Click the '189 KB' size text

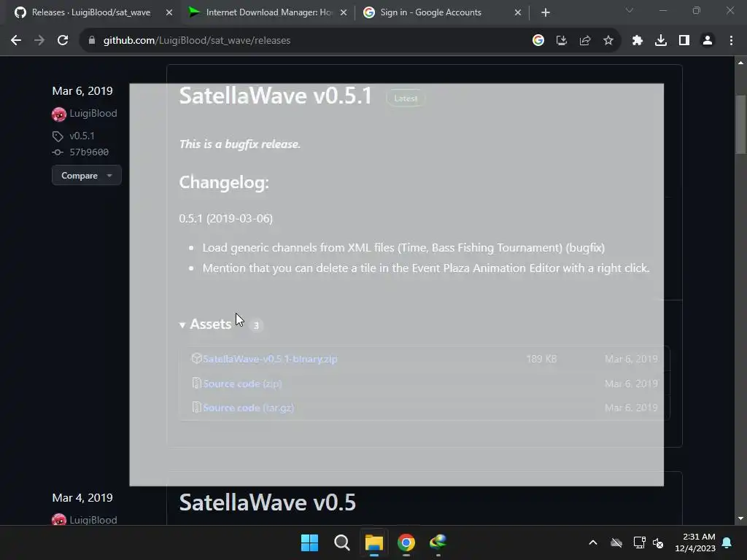click(x=541, y=359)
